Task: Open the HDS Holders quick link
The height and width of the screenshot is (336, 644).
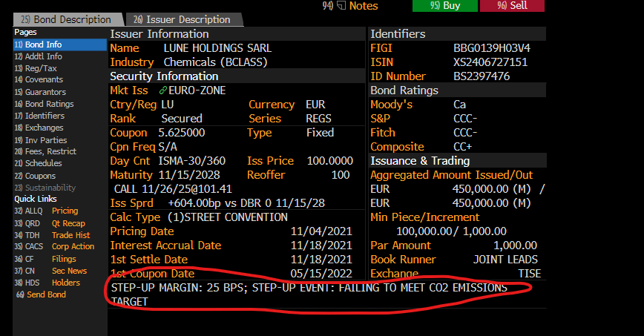Action: (47, 283)
